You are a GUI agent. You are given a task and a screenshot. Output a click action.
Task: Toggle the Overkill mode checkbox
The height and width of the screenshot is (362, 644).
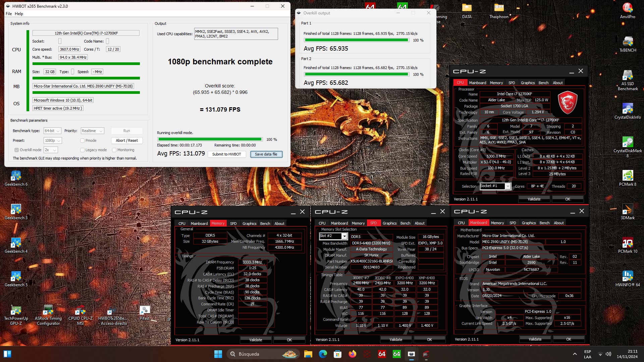click(16, 150)
